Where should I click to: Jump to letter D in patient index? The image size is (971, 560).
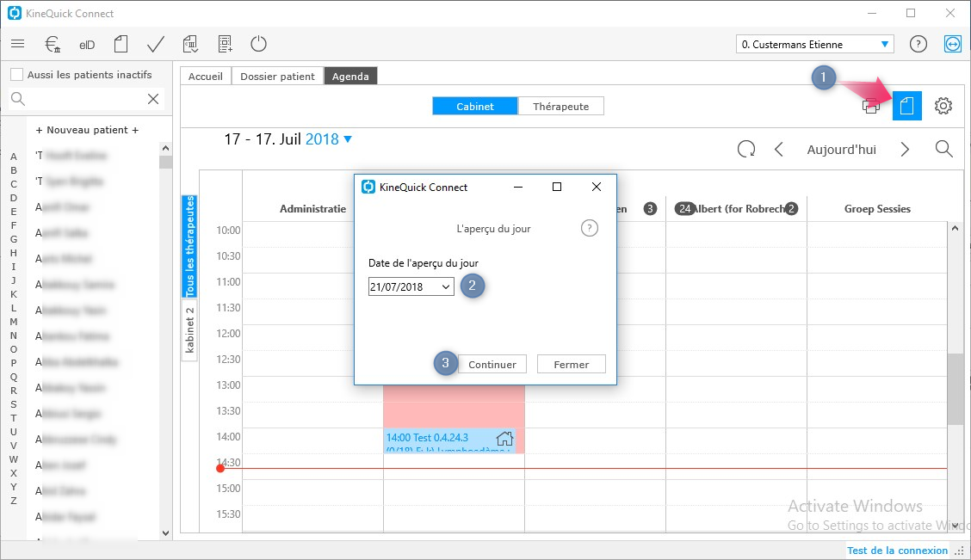[x=14, y=198]
